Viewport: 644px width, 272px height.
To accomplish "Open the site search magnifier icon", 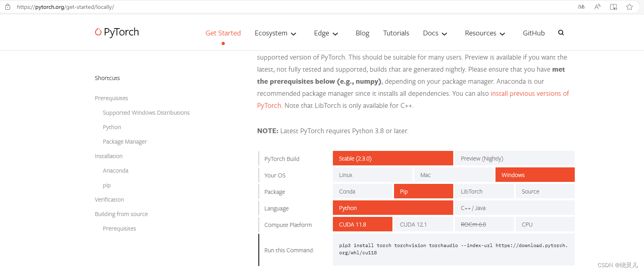I will coord(561,33).
